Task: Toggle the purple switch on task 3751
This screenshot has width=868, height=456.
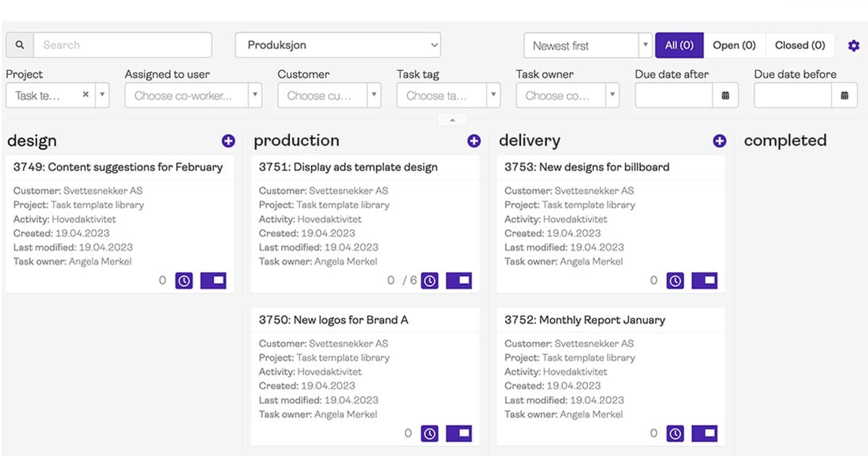Action: (x=459, y=281)
